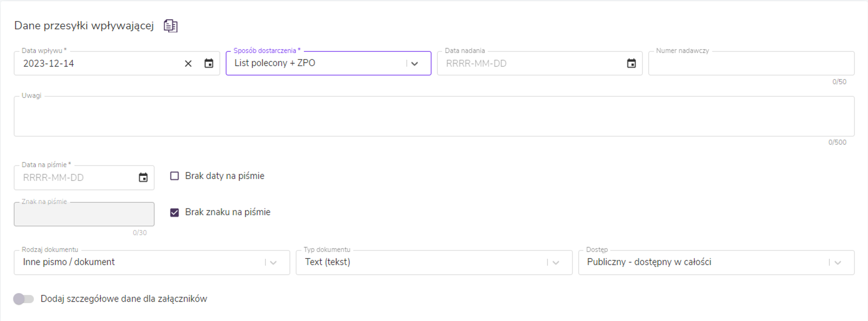868x321 pixels.
Task: Click the copy document icon beside the heading
Action: pyautogui.click(x=171, y=26)
